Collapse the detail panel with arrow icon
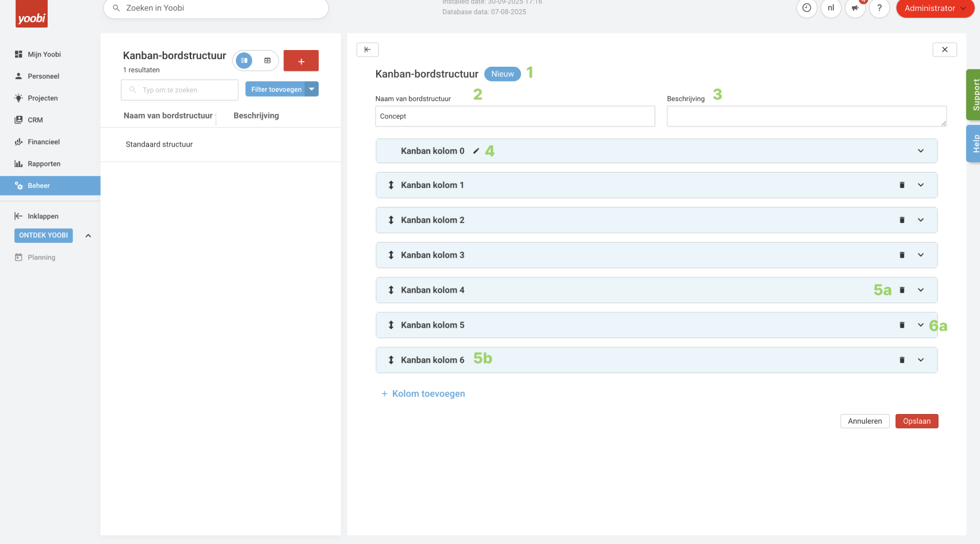The width and height of the screenshot is (980, 544). [x=367, y=49]
